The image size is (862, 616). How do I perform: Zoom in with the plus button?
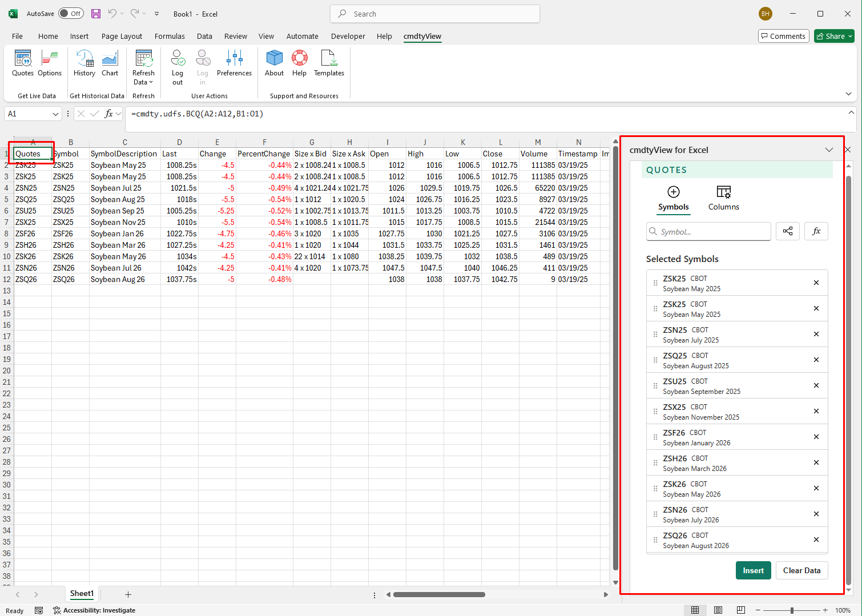click(x=825, y=610)
